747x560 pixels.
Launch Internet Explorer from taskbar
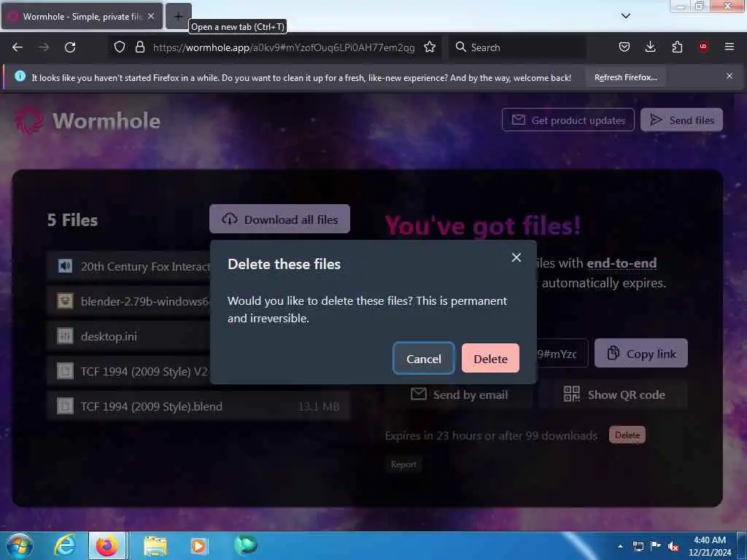65,545
